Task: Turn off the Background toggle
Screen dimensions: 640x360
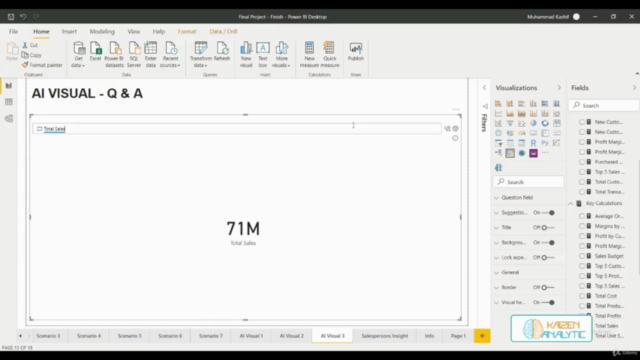Action: [x=548, y=242]
